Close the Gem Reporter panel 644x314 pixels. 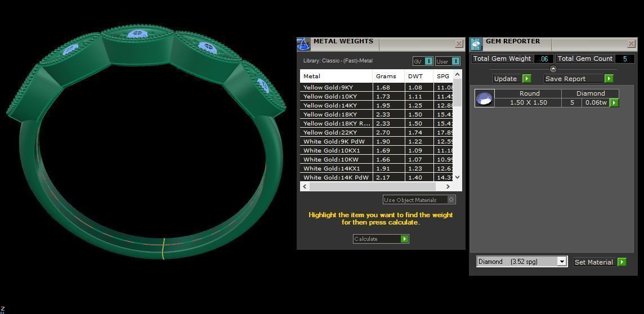(x=632, y=43)
